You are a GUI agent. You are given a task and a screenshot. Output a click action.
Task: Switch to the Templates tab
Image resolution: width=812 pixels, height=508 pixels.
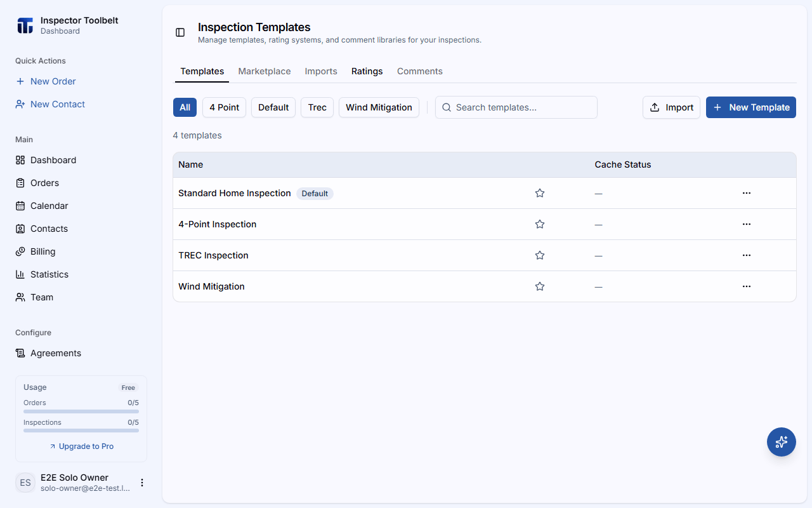pos(202,71)
